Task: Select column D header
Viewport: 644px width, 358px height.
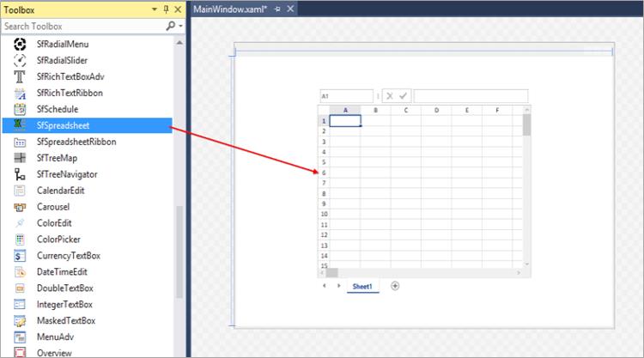Action: pos(436,110)
